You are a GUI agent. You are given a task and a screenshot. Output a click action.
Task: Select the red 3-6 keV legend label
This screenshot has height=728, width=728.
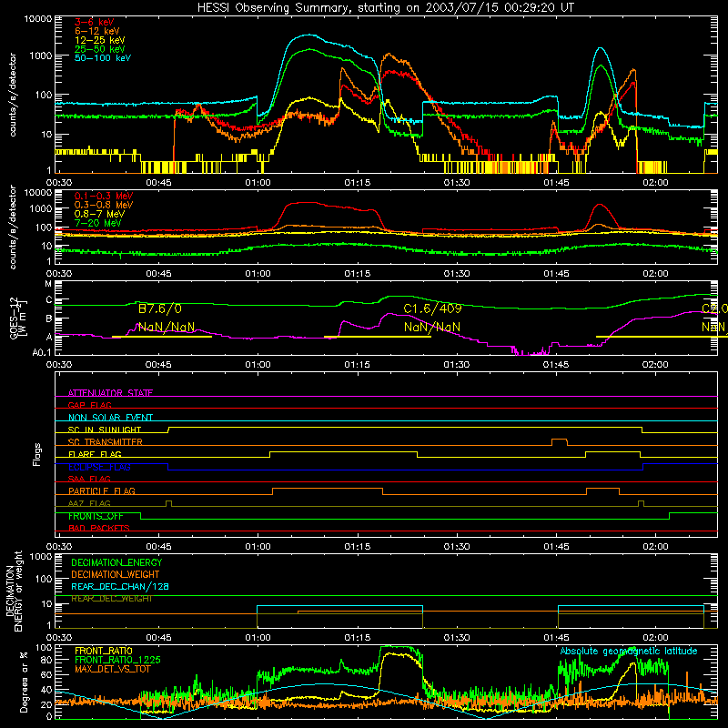[95, 22]
